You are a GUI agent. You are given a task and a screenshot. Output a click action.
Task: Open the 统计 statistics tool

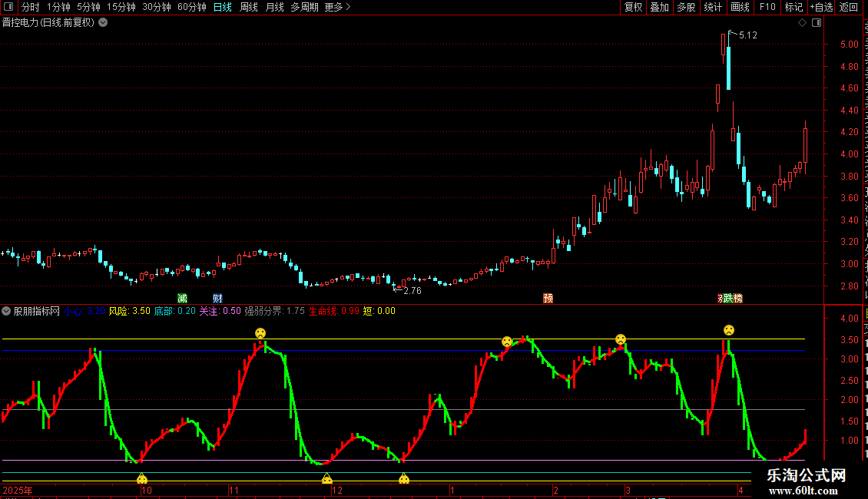(712, 7)
